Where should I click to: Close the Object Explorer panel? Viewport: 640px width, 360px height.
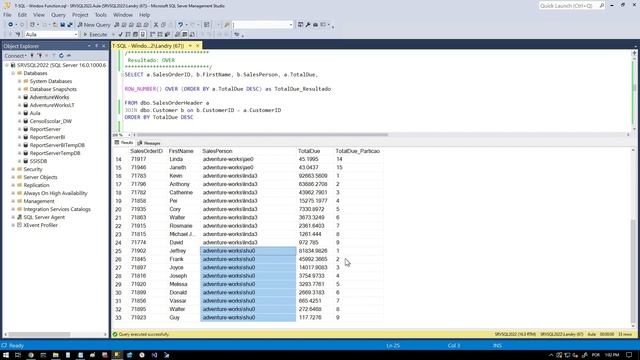click(x=104, y=46)
